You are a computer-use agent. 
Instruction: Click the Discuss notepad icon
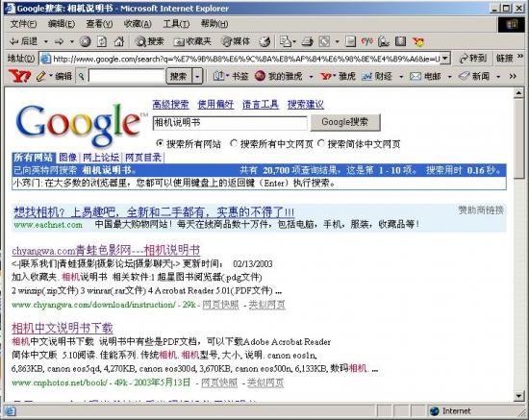(350, 41)
